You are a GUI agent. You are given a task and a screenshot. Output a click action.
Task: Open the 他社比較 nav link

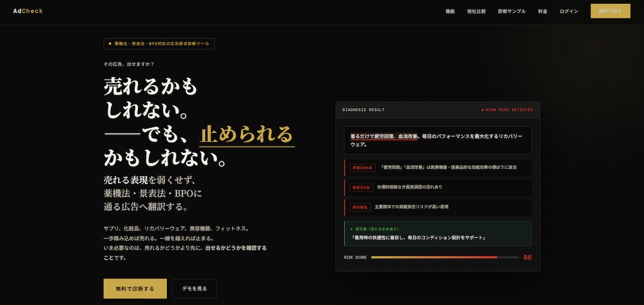(x=476, y=11)
